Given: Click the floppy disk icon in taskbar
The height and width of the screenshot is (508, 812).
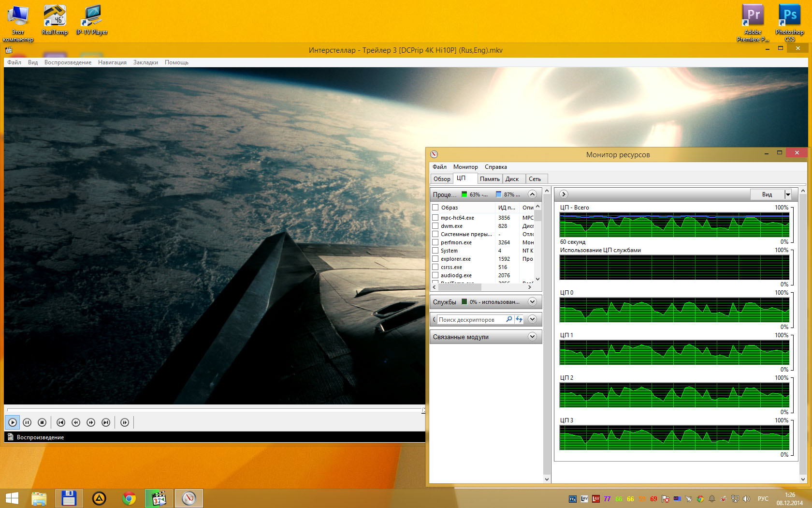Looking at the screenshot, I should [69, 498].
